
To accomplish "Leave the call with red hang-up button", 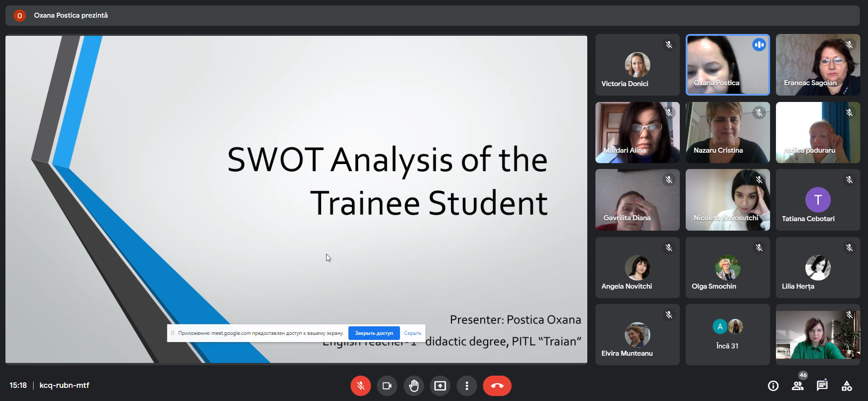I will point(497,386).
